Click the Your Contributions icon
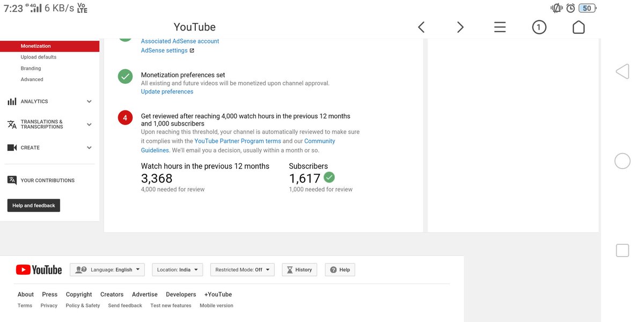644x322 pixels. coord(12,180)
